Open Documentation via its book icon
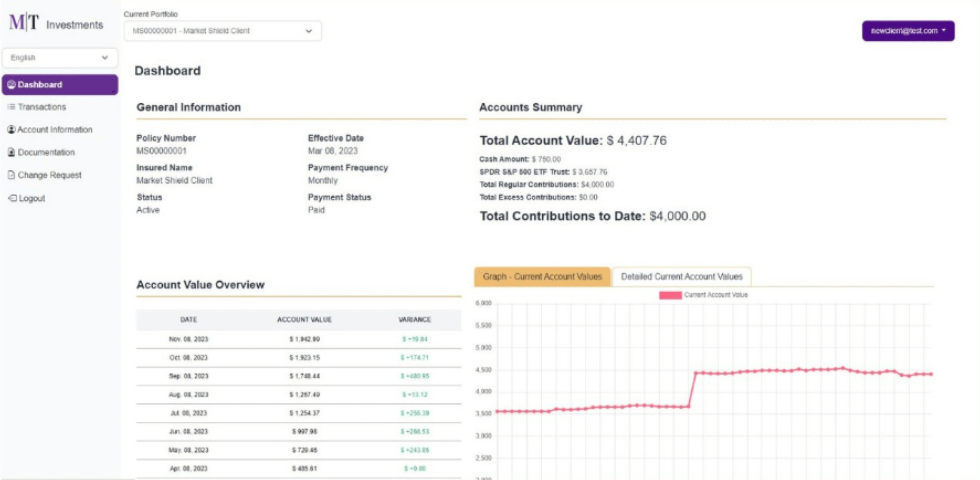Viewport: 980px width, 480px height. [11, 152]
